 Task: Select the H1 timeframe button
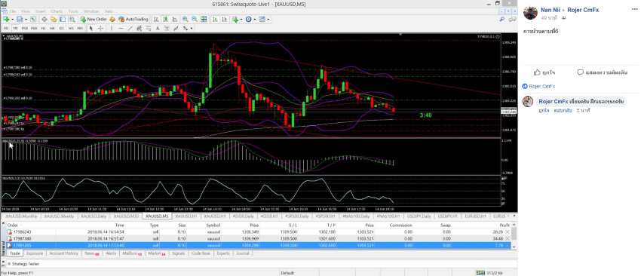44,29
